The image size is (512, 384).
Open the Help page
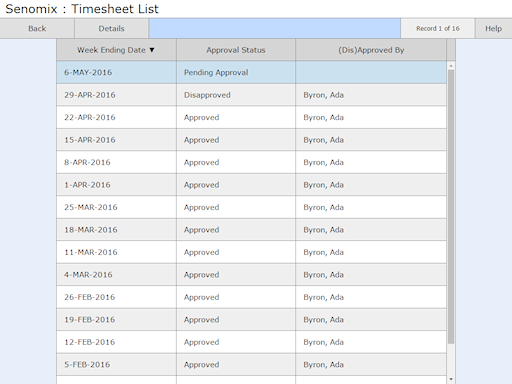tap(493, 29)
